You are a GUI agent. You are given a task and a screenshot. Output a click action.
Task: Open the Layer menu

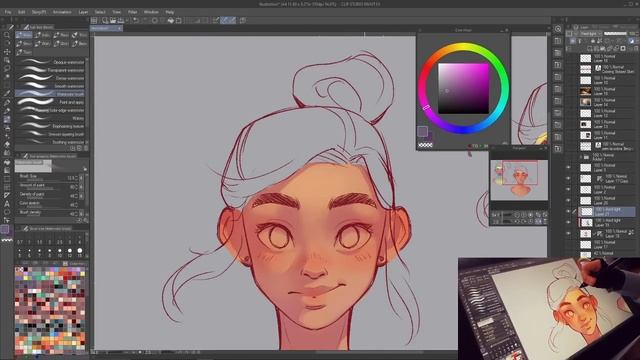click(83, 12)
